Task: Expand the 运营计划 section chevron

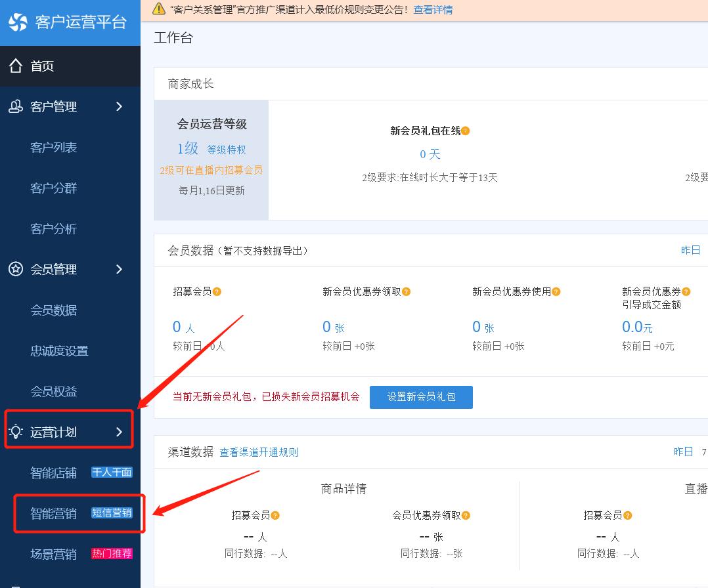Action: 119,432
